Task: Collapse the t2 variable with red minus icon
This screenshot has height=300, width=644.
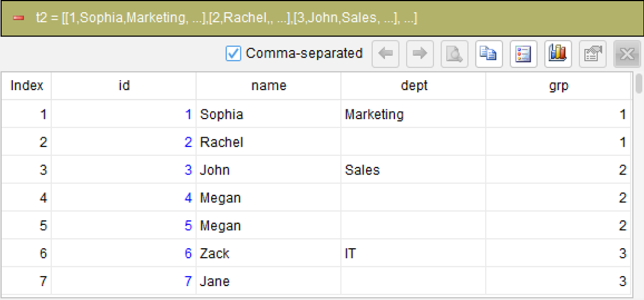Action: click(18, 19)
